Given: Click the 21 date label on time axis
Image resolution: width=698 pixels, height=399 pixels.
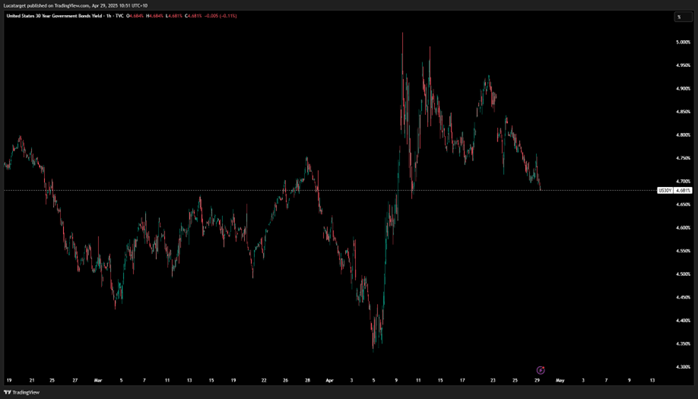Looking at the screenshot, I should point(32,380).
